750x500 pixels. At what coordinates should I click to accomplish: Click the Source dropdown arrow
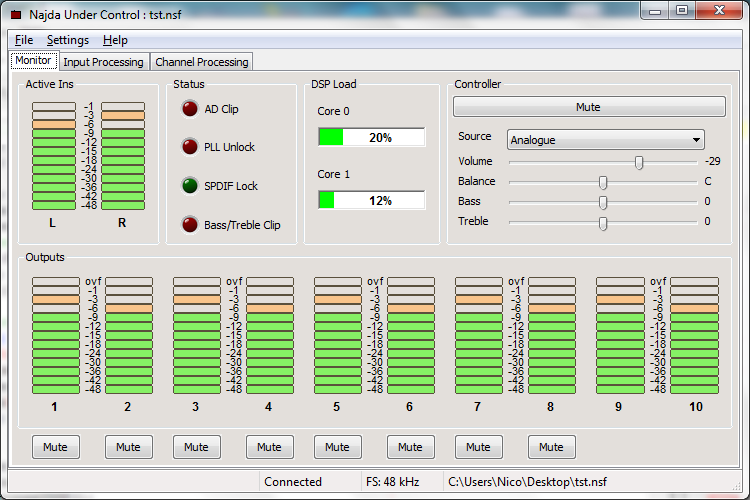click(696, 140)
